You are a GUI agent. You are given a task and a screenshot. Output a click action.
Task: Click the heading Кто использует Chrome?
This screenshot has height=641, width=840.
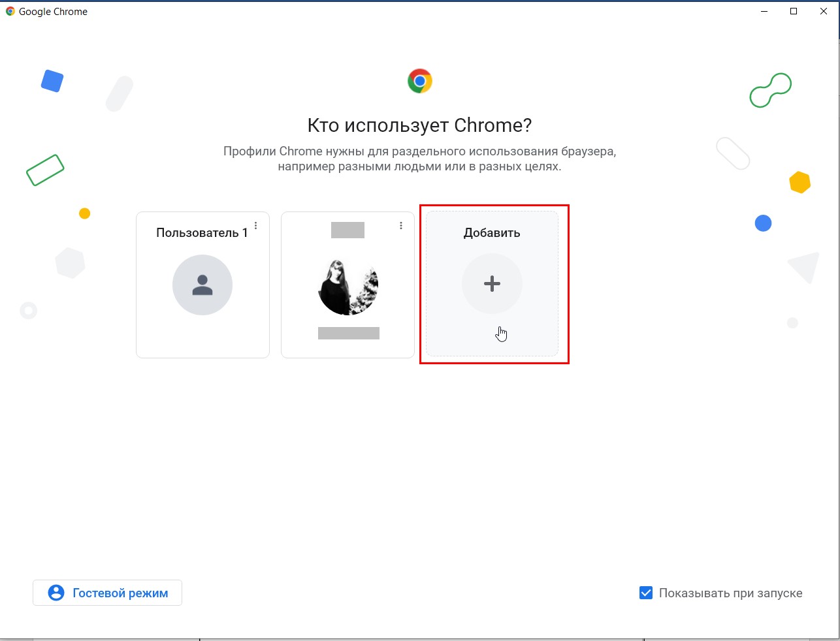[420, 125]
